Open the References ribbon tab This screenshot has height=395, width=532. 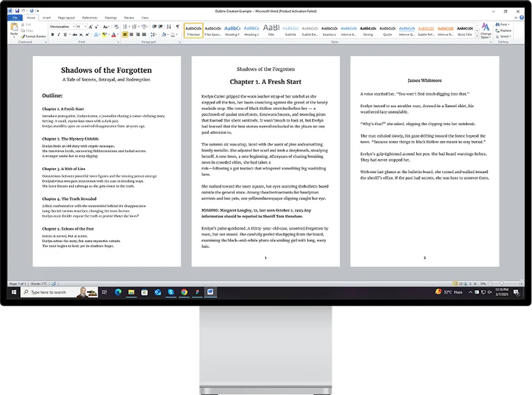coord(89,18)
